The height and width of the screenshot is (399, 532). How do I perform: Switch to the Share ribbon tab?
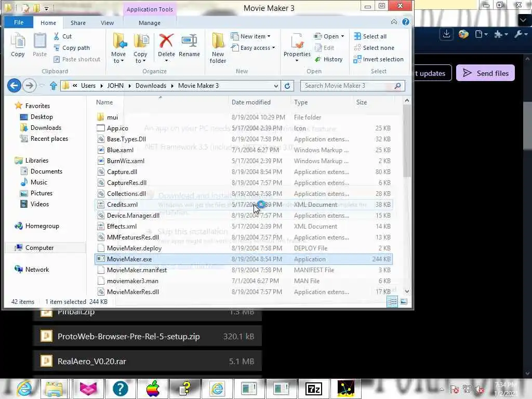coord(78,23)
